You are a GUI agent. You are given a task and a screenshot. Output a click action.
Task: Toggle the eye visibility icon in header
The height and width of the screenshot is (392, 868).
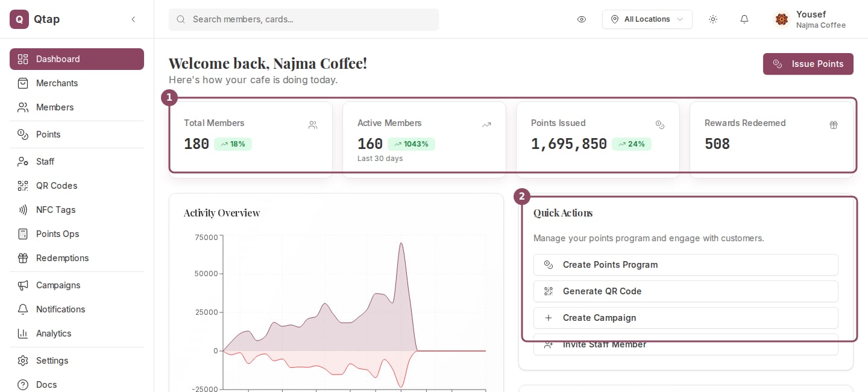coord(582,19)
